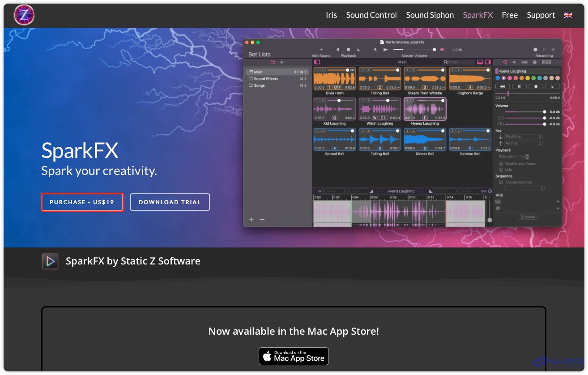The height and width of the screenshot is (375, 588).
Task: Toggle the left sidebar panel icon
Action: pyautogui.click(x=317, y=62)
